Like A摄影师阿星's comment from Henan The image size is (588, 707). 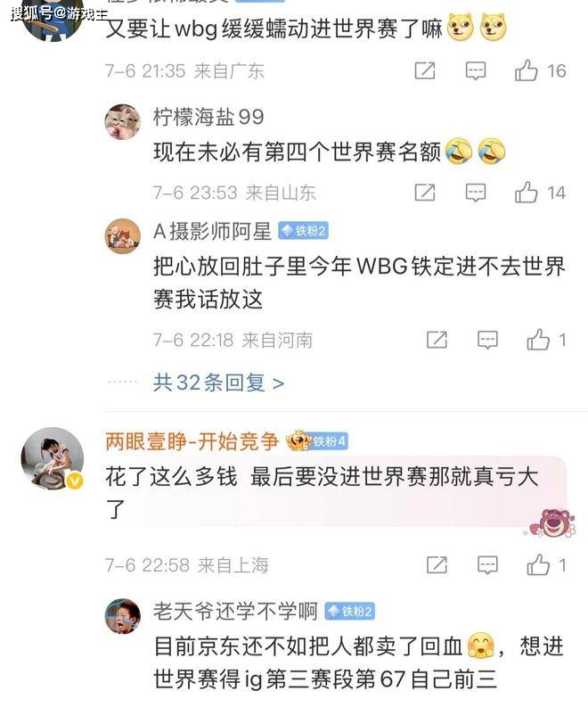pos(538,340)
